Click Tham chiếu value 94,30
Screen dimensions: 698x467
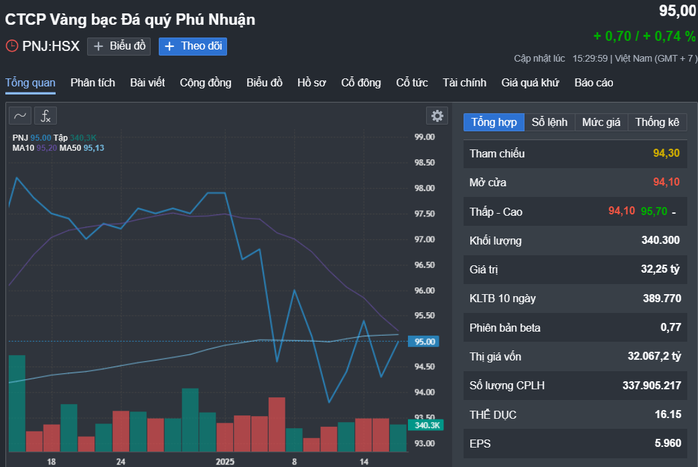(666, 154)
